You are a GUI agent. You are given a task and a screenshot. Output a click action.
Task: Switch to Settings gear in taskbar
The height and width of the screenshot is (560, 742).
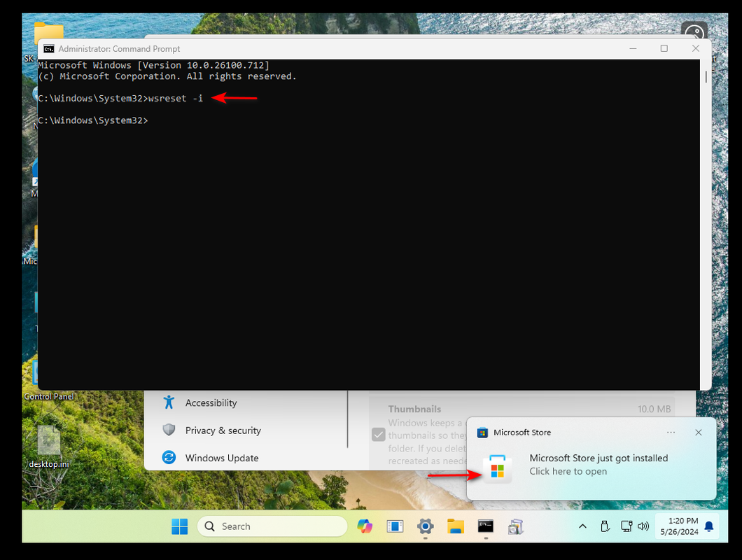pos(425,526)
